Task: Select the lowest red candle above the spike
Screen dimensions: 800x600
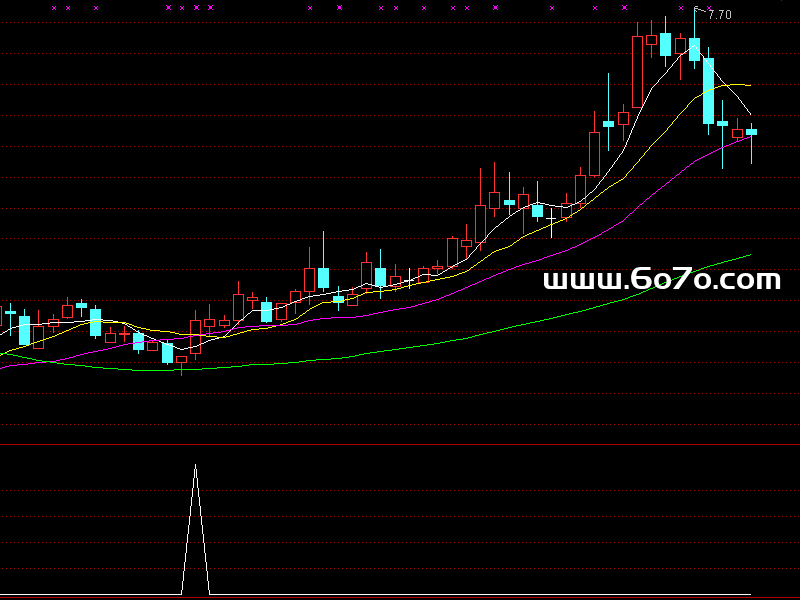Action: [181, 360]
